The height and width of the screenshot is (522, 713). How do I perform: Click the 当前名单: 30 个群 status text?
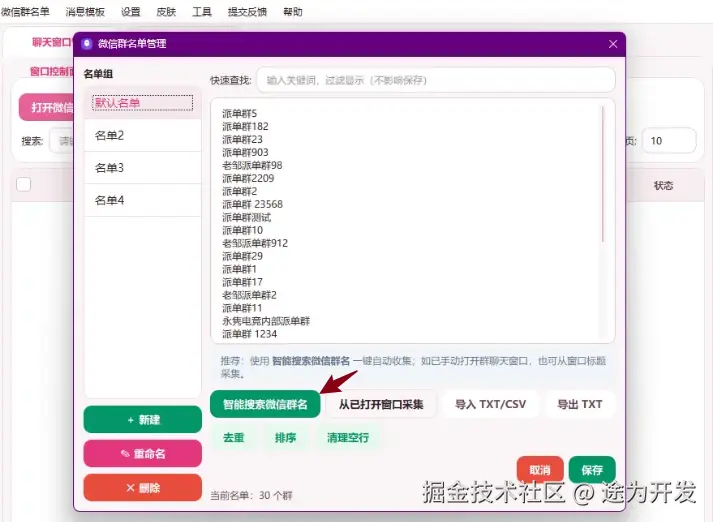[251, 495]
